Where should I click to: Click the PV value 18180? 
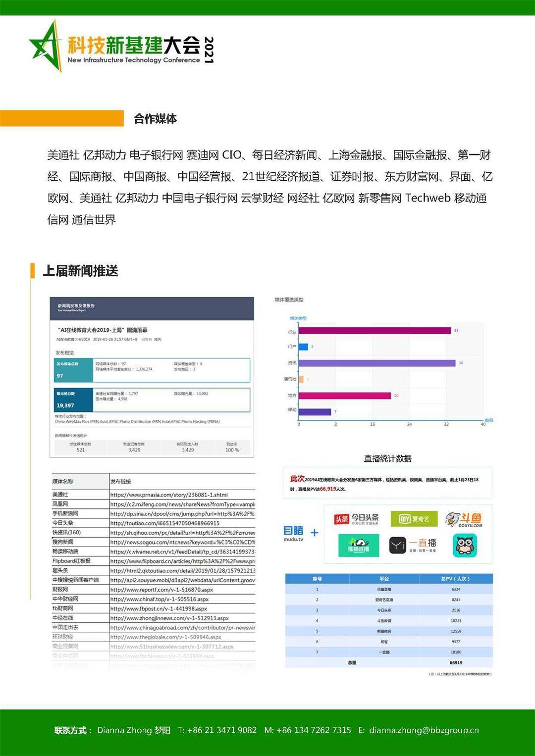click(456, 652)
